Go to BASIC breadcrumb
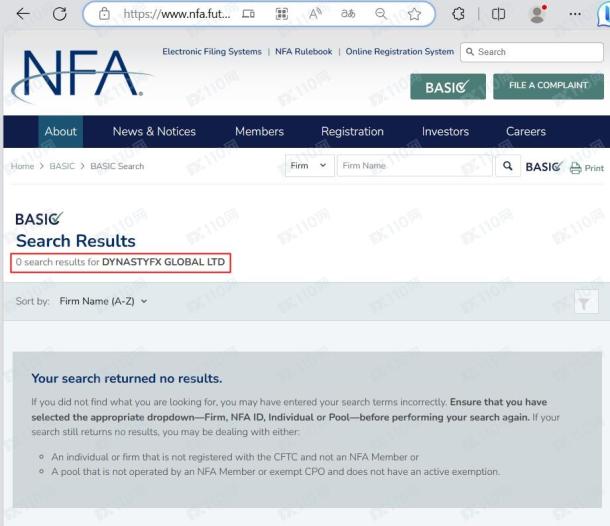Viewport: 610px width, 526px height. tap(62, 166)
